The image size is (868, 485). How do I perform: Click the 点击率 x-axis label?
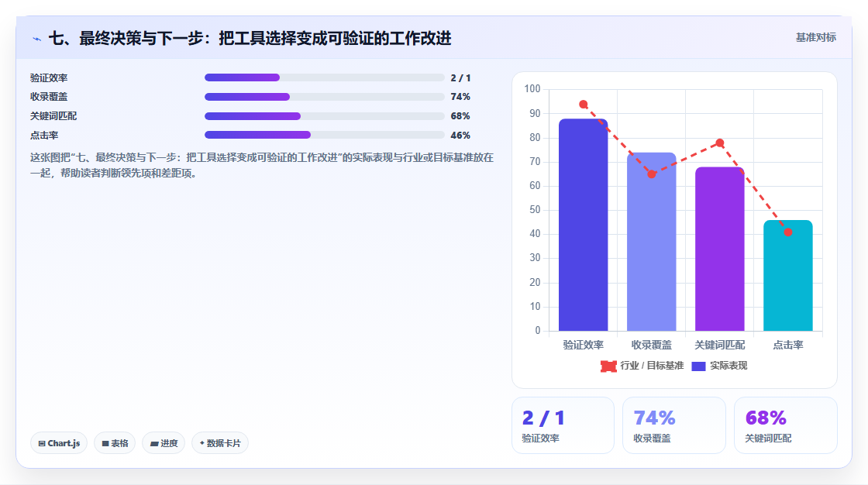point(787,345)
